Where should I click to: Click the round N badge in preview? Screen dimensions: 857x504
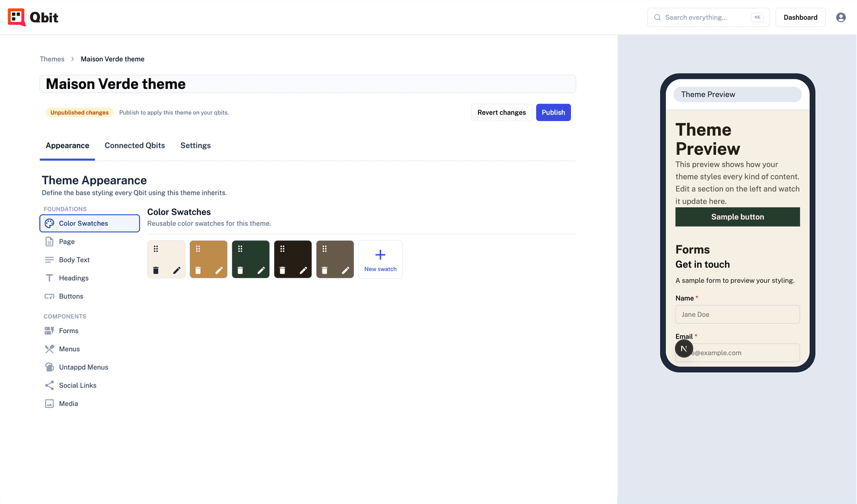click(x=684, y=349)
